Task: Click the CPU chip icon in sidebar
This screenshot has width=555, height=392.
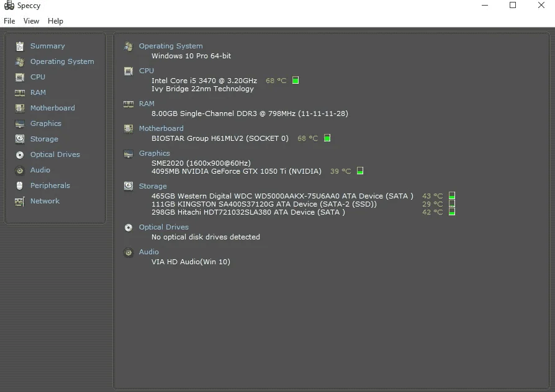Action: coord(20,77)
